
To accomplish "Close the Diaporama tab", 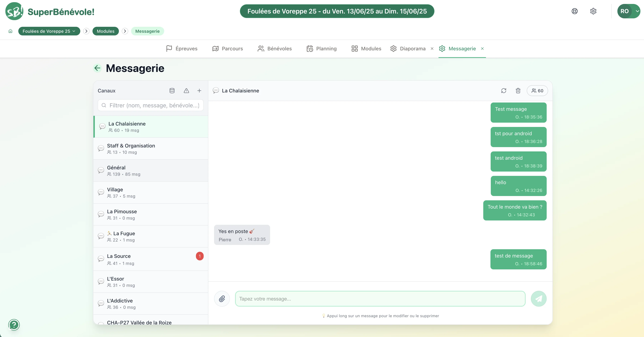I will click(432, 49).
